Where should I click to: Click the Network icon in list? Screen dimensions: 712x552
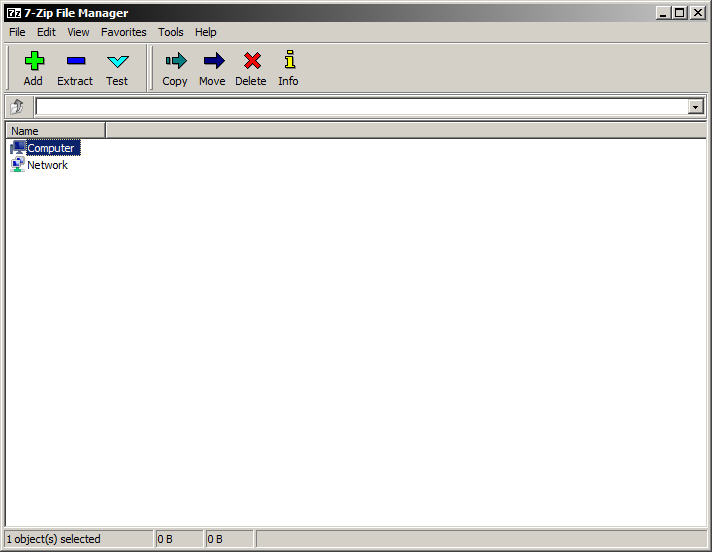coord(18,165)
